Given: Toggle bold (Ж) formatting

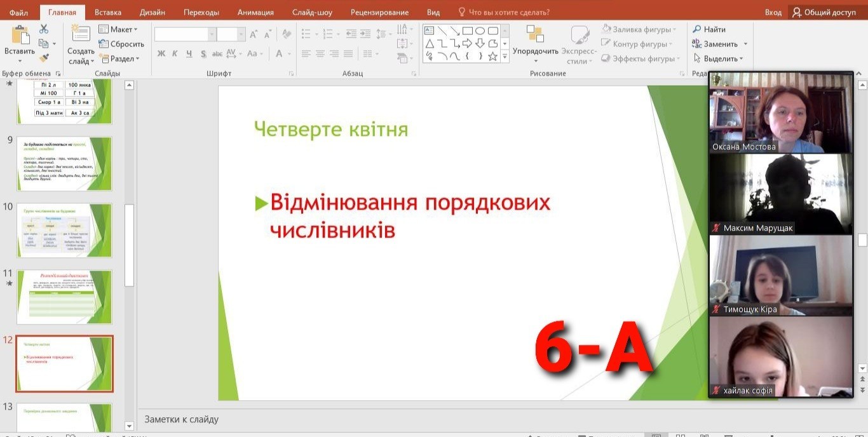Looking at the screenshot, I should (x=161, y=54).
